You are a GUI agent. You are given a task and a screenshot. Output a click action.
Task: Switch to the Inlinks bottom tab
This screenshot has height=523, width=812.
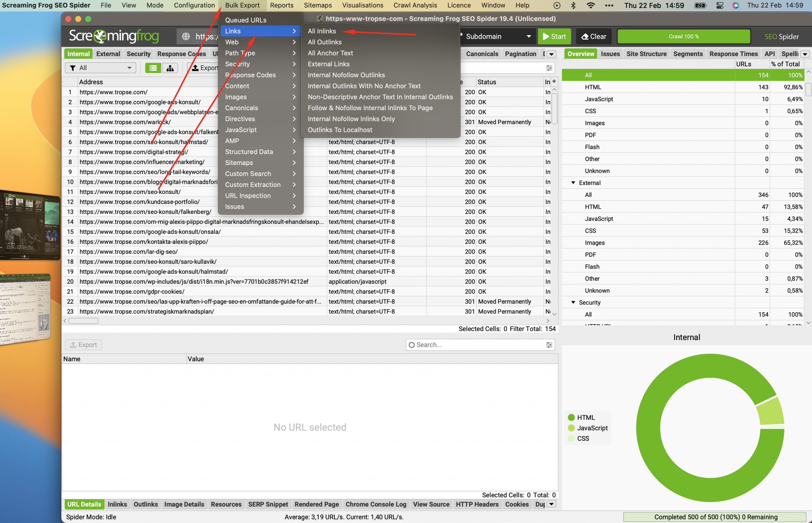(117, 504)
